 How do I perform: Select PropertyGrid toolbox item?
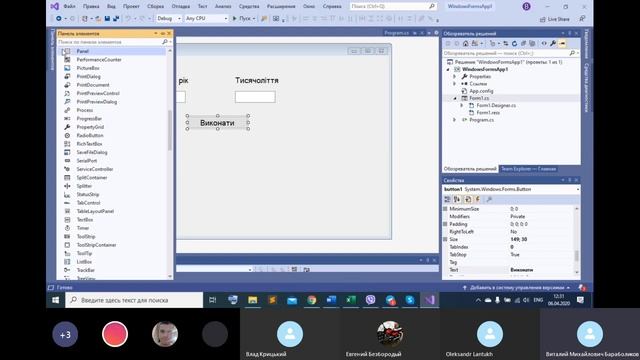click(x=90, y=127)
